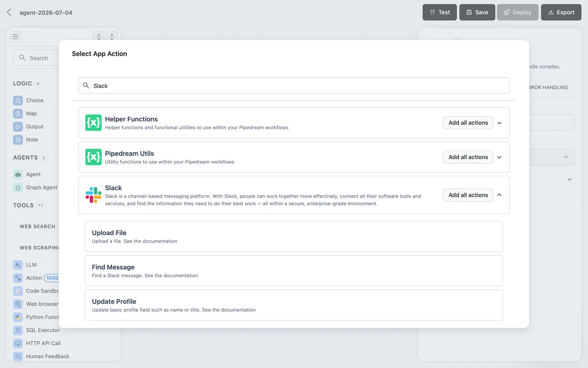Click the HTTP API Call cloud icon
The image size is (588, 368).
pyautogui.click(x=18, y=343)
